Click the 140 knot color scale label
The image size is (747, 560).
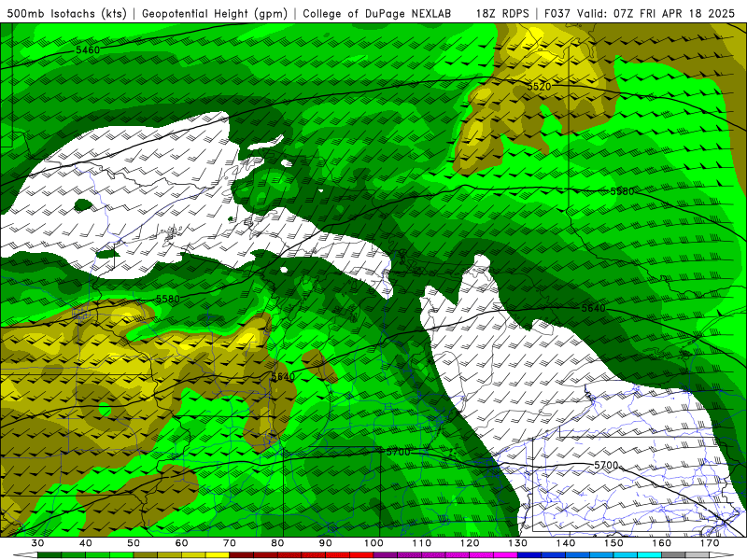click(566, 543)
